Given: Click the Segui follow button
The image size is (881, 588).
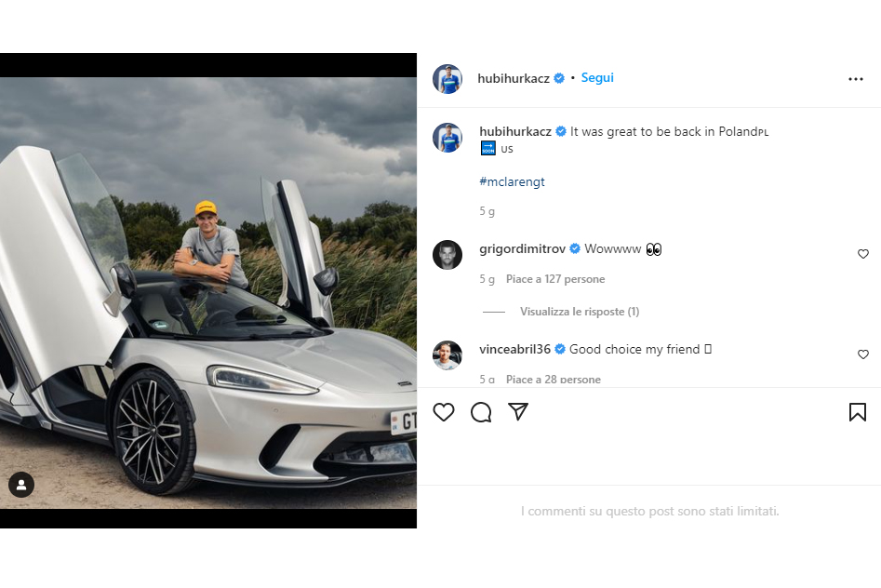Looking at the screenshot, I should tap(597, 78).
